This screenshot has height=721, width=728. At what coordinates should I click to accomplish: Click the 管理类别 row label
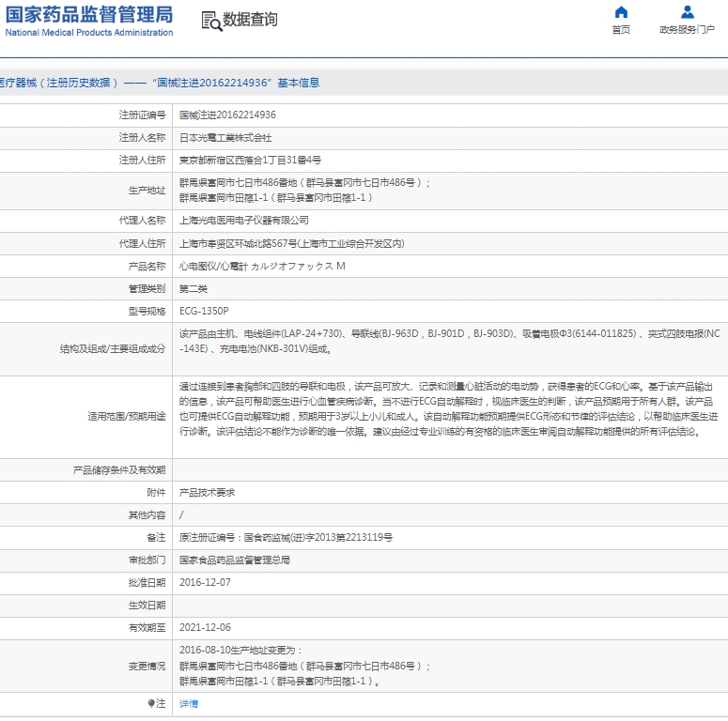(147, 288)
